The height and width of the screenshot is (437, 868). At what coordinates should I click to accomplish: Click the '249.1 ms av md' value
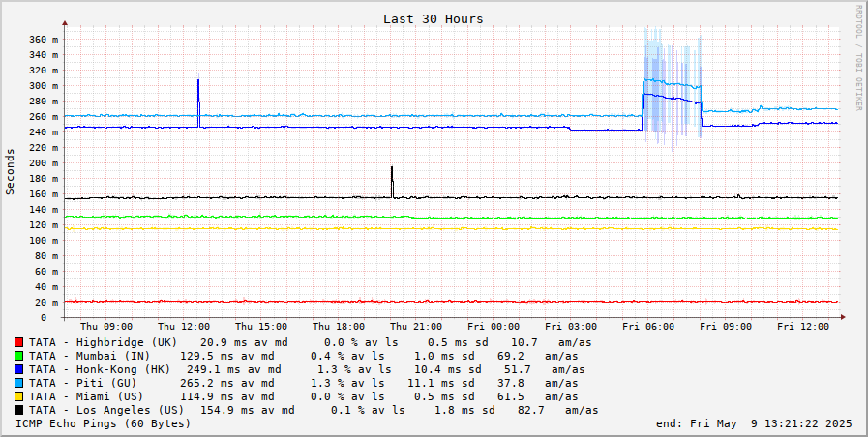(x=234, y=369)
